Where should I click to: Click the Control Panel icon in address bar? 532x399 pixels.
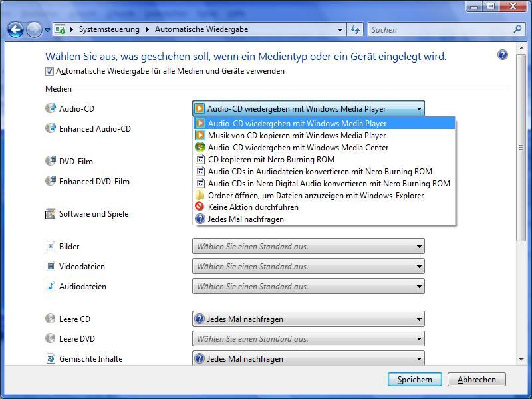(60, 29)
